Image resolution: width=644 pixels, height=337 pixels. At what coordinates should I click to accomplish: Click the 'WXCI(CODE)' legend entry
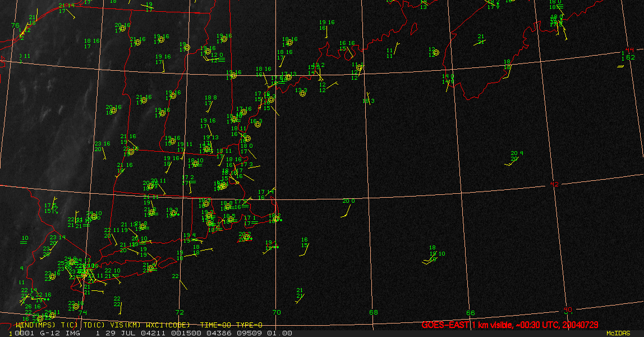[168, 325]
